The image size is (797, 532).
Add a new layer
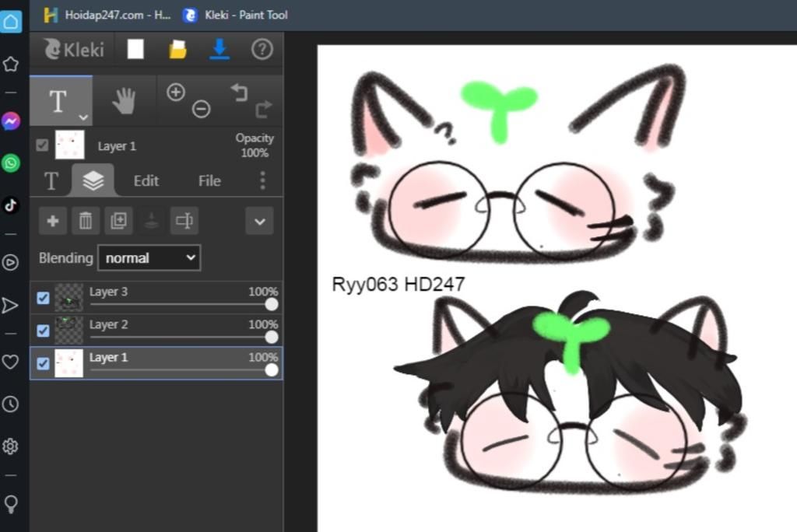click(53, 221)
